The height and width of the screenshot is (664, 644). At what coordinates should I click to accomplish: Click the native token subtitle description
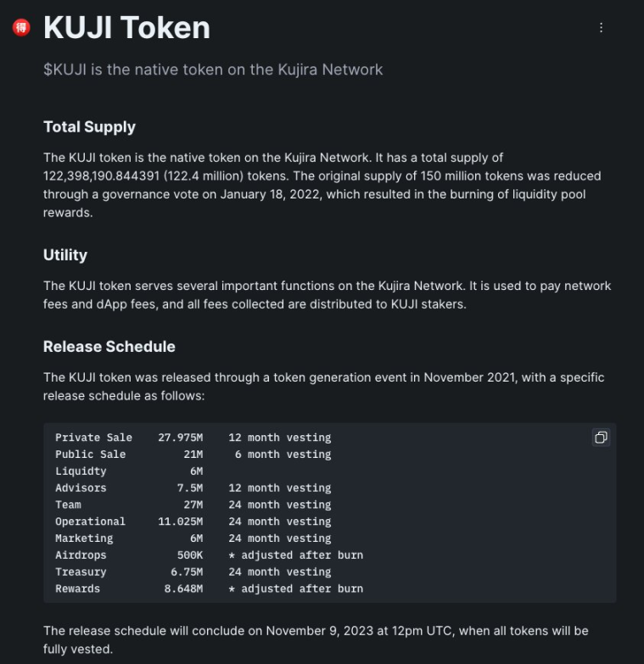[x=213, y=70]
